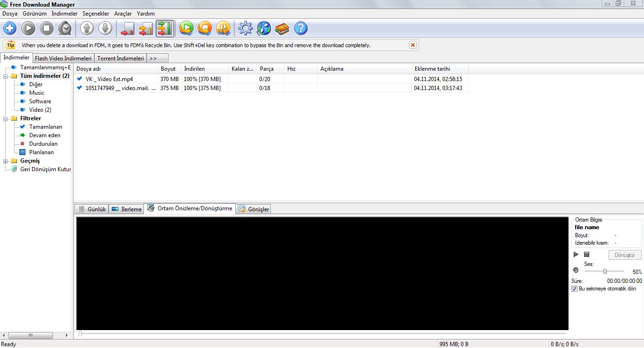Click the globe with phone dial-up icon

[x=264, y=28]
